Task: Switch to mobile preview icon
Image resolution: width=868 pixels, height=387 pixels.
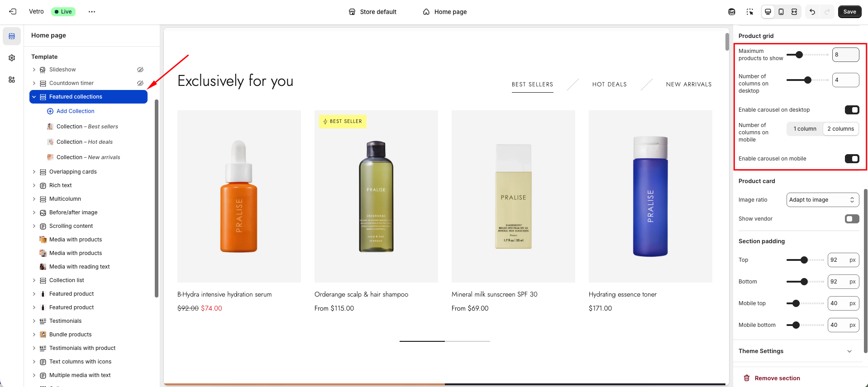Action: [x=781, y=12]
